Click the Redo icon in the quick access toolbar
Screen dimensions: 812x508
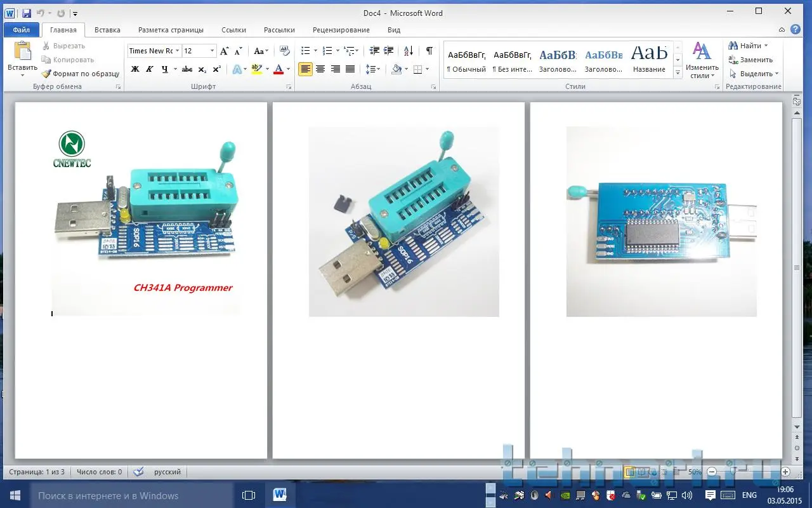(61, 13)
